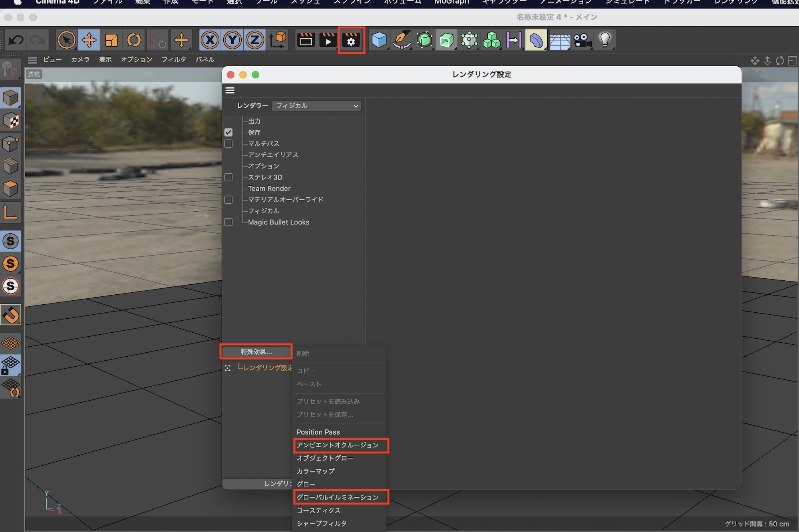
Task: Select アンチエイリアス in settings list
Action: pos(273,155)
